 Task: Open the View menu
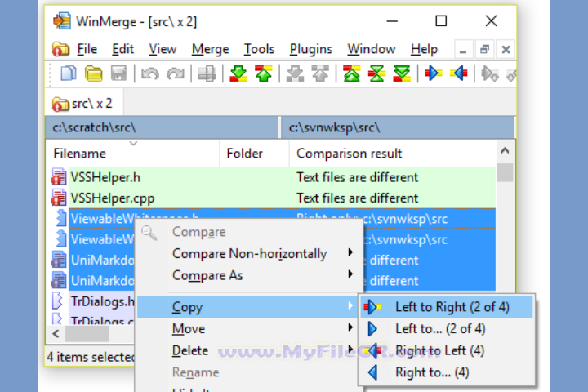click(x=163, y=49)
